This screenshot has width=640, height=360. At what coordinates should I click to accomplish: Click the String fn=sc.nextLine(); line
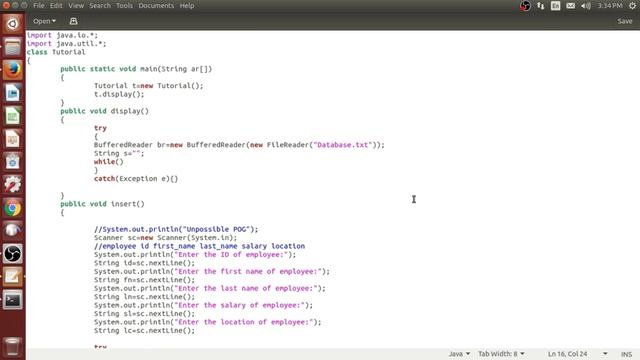point(144,280)
